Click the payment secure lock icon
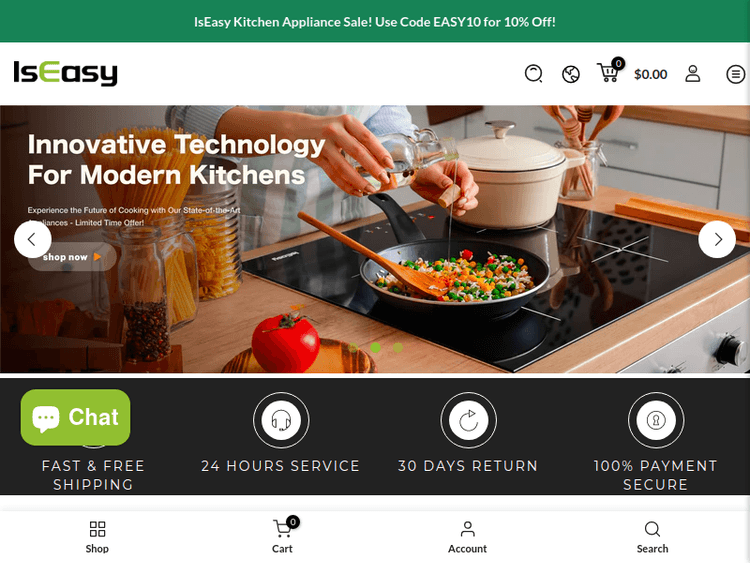The height and width of the screenshot is (563, 750). 656,420
